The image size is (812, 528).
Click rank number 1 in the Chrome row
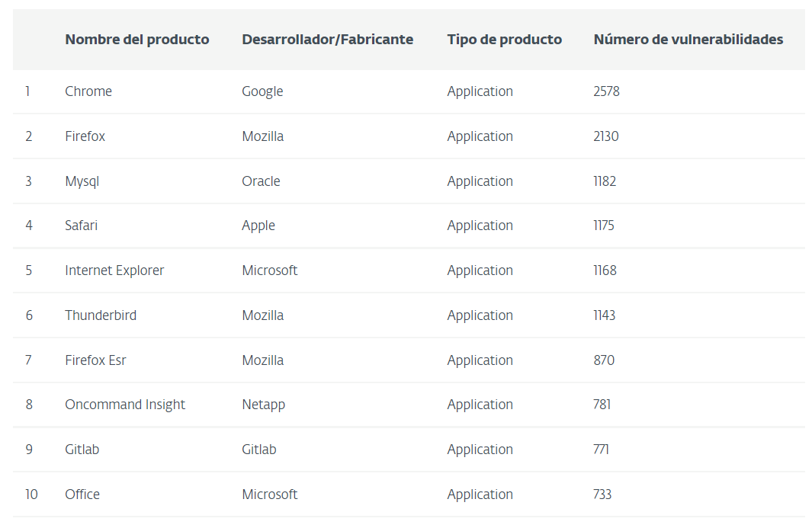pyautogui.click(x=27, y=91)
